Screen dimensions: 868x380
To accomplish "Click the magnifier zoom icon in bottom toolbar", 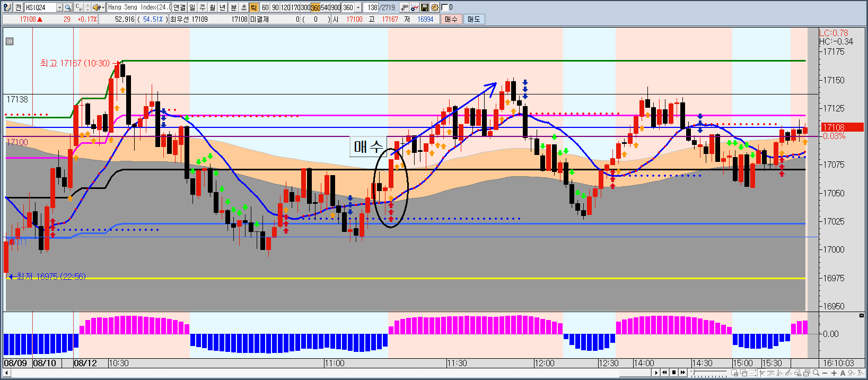I will click(x=817, y=373).
